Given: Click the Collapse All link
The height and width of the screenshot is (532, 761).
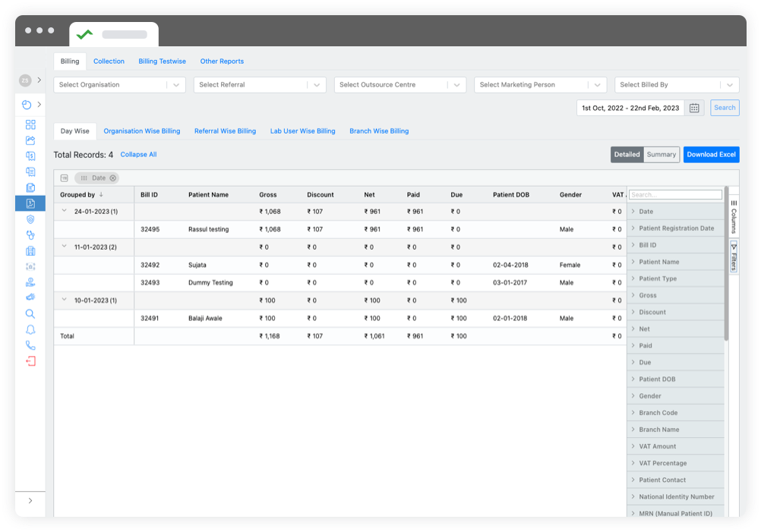Looking at the screenshot, I should coord(138,154).
